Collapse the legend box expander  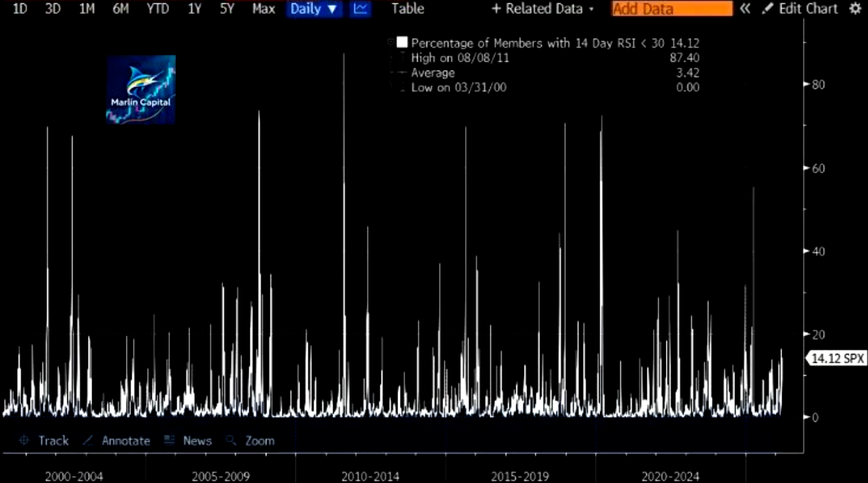pos(390,43)
